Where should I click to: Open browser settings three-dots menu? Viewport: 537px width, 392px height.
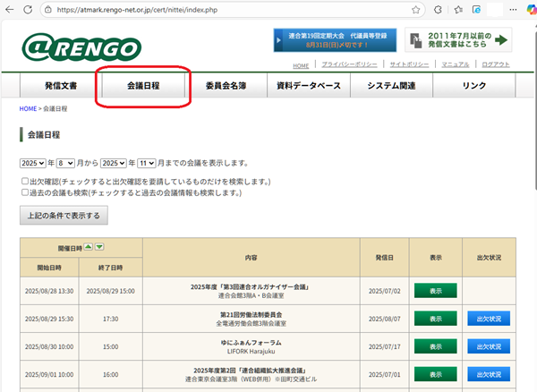513,10
